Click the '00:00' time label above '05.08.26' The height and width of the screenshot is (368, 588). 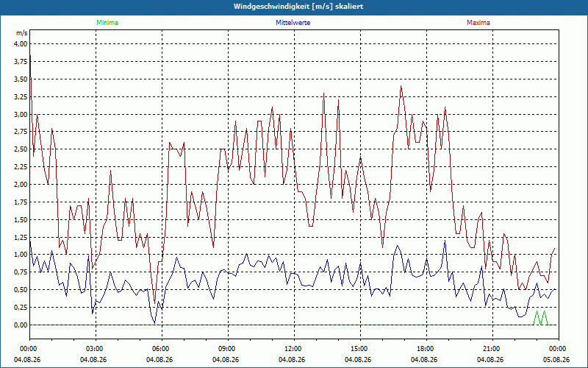tap(559, 349)
